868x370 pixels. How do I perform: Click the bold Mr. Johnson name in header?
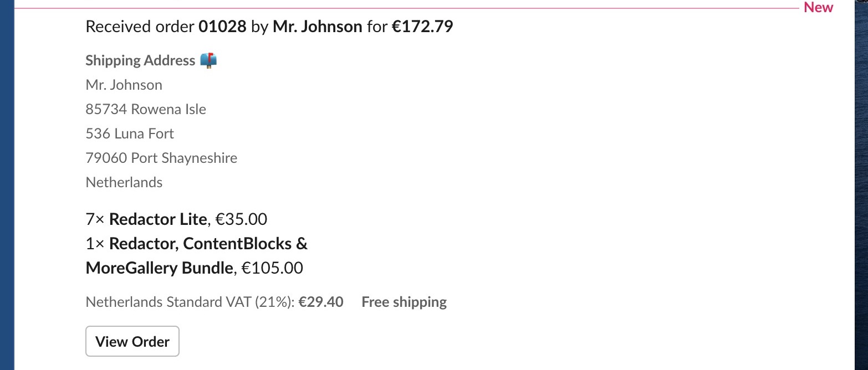[x=317, y=26]
